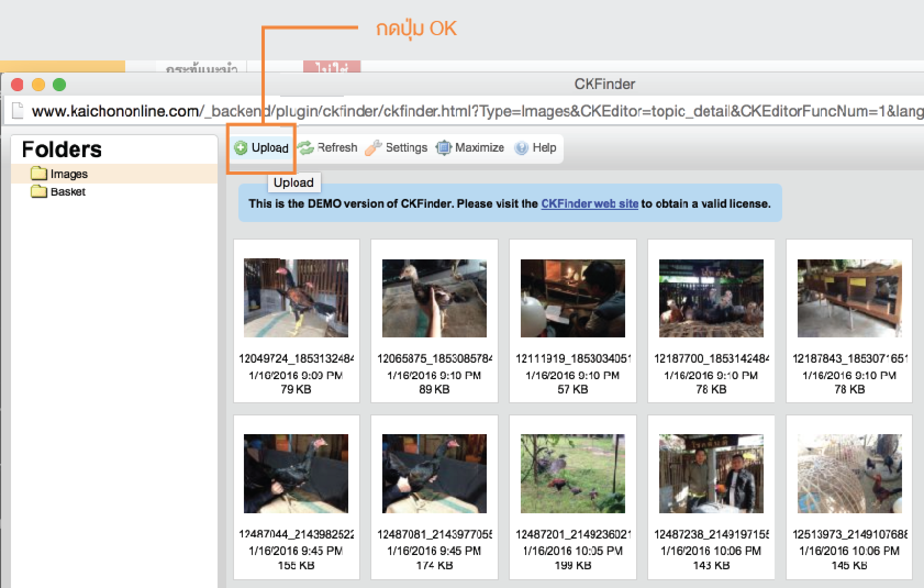Image resolution: width=924 pixels, height=588 pixels.
Task: Open the CKFinder web site link
Action: (x=589, y=204)
